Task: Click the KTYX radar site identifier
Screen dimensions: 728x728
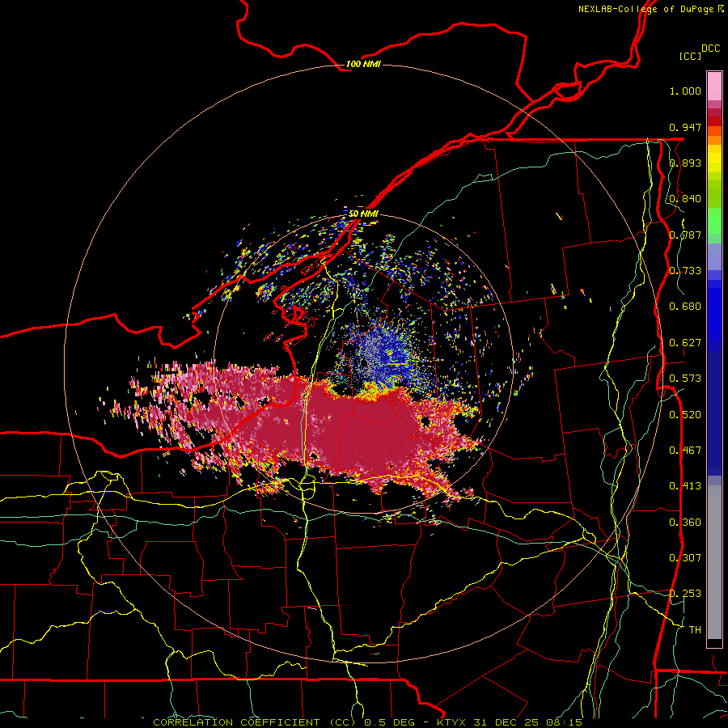Action: point(453,722)
